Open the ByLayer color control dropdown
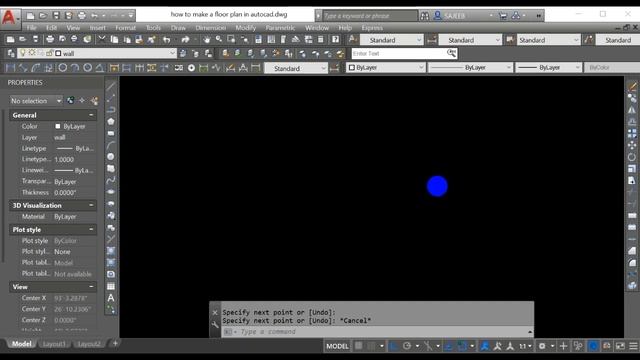This screenshot has height=360, width=640. [386, 67]
